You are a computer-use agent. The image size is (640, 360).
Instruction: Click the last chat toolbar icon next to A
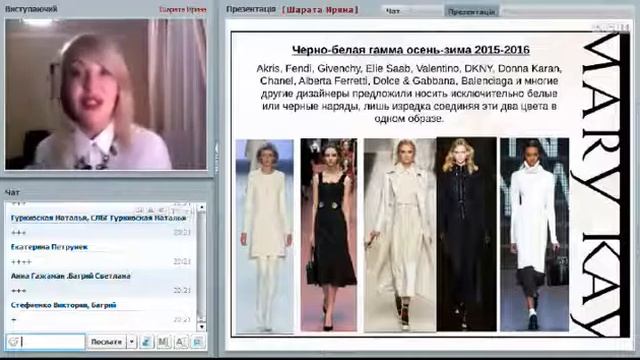(x=198, y=342)
